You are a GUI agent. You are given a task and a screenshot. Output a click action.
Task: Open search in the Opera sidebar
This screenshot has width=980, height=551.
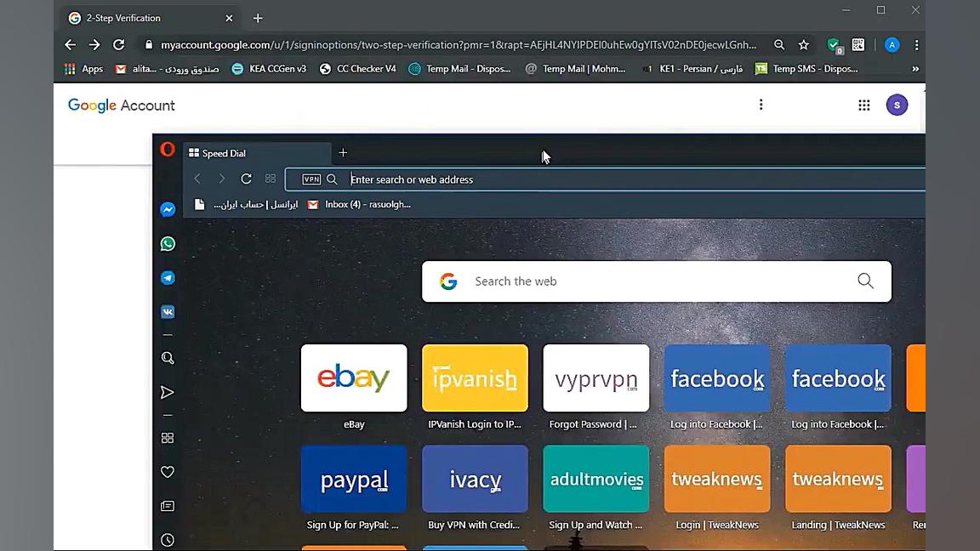point(168,358)
